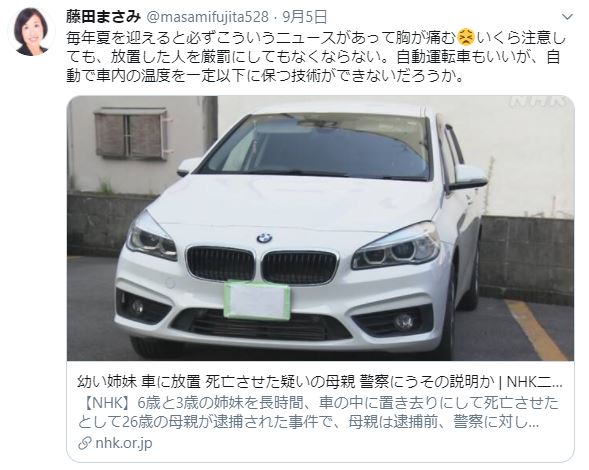Click the tweet text beginning 毎年夏を迎えると
Viewport: 589px width, 470px height.
pos(316,57)
